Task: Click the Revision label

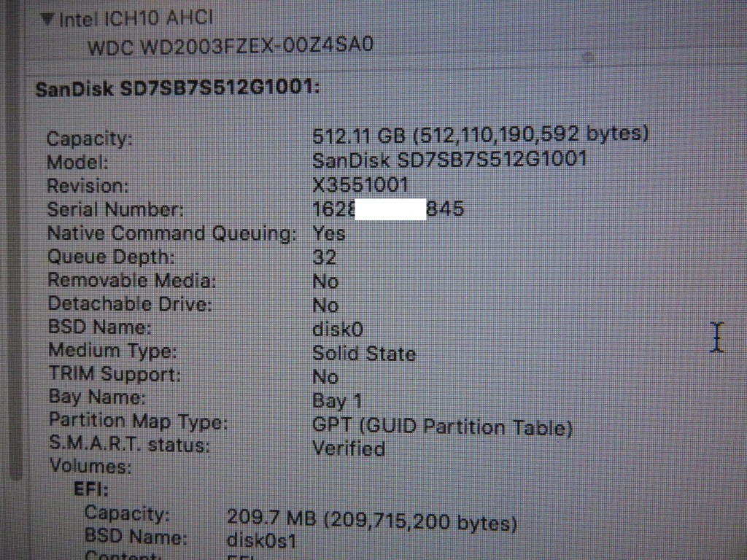Action: [x=88, y=186]
